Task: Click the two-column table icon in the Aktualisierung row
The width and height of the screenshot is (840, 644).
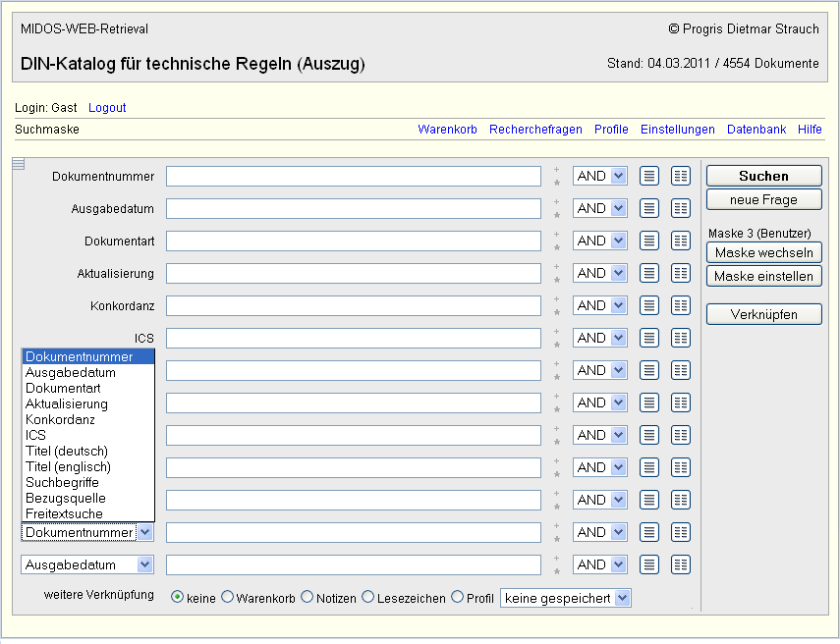Action: (x=681, y=273)
